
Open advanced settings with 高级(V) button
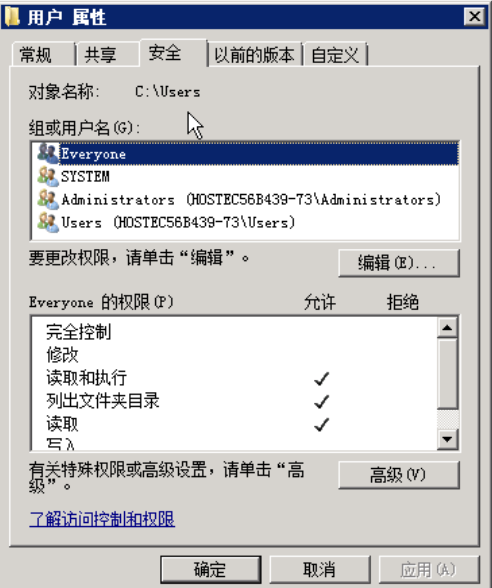(399, 475)
